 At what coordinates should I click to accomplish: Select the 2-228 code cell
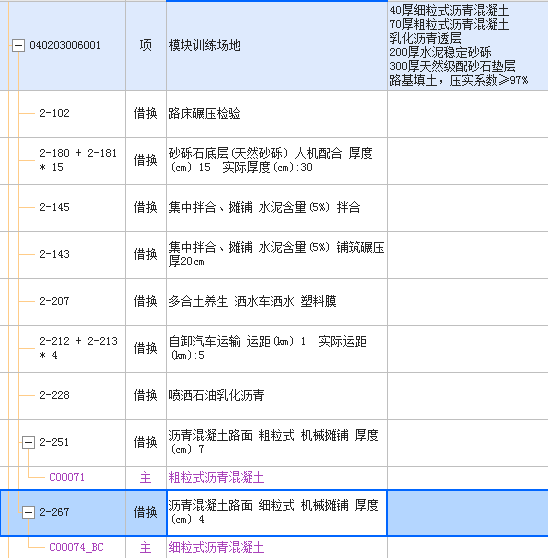point(54,395)
